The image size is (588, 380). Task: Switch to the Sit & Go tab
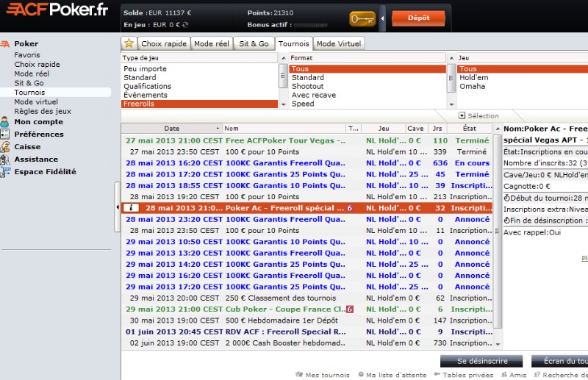[254, 43]
